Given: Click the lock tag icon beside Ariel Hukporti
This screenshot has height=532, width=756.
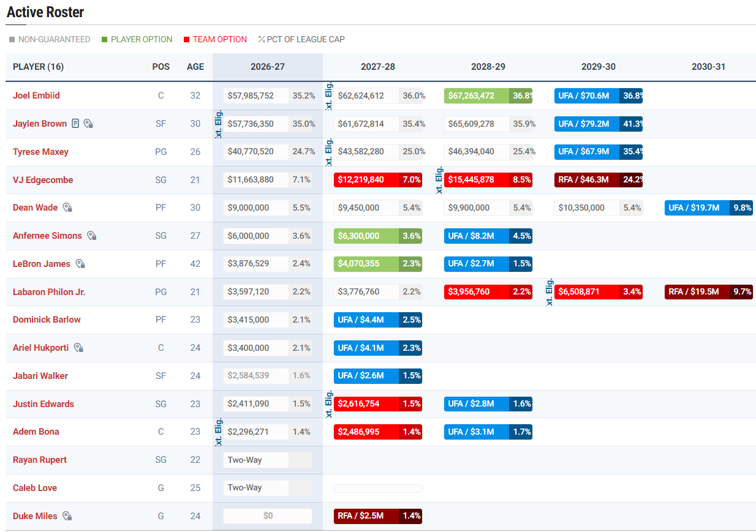Looking at the screenshot, I should point(78,348).
